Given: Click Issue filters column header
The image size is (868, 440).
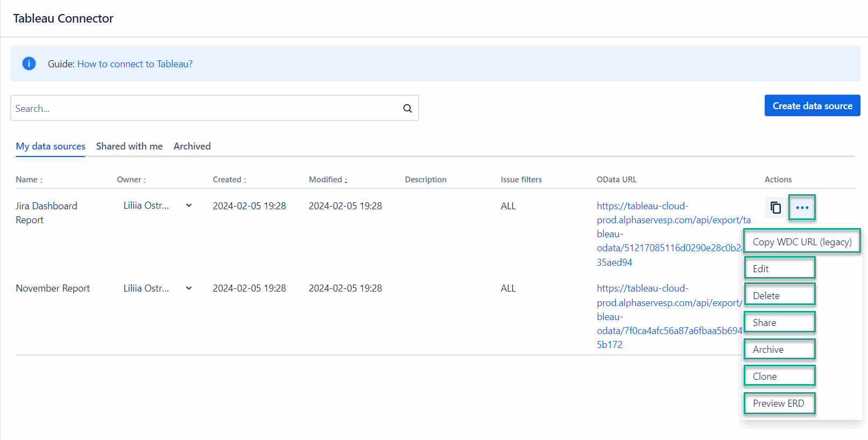Looking at the screenshot, I should [521, 180].
